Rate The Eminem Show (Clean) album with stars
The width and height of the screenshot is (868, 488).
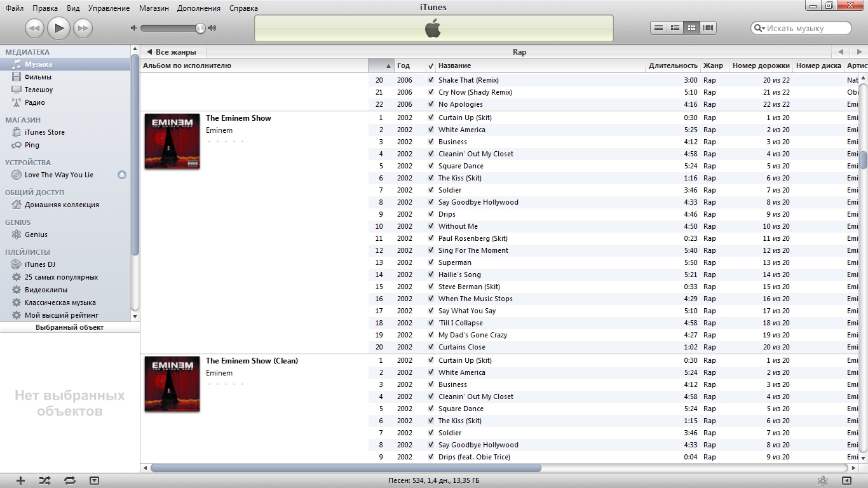click(226, 384)
